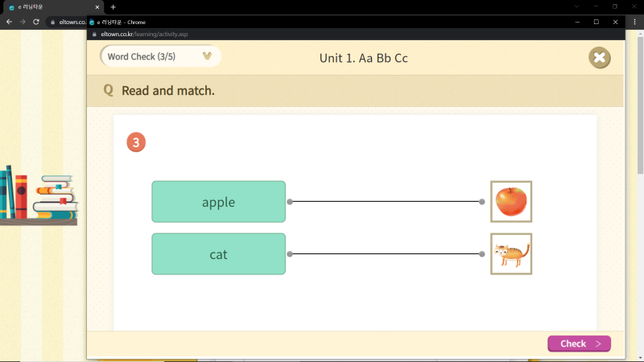644x362 pixels.
Task: Click the padlock icon in popup address bar
Action: coord(94,35)
